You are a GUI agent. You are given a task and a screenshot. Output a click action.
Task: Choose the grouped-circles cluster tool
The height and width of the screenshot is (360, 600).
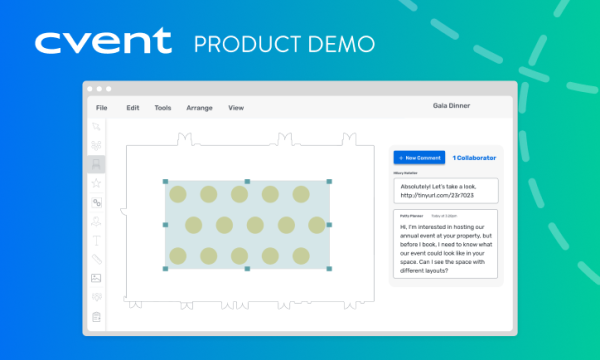tap(96, 145)
